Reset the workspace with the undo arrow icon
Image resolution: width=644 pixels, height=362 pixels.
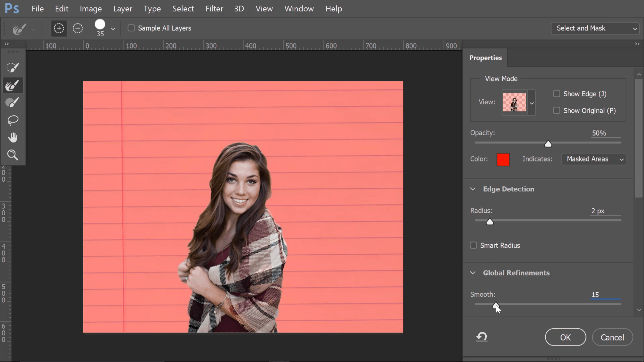[x=481, y=337]
